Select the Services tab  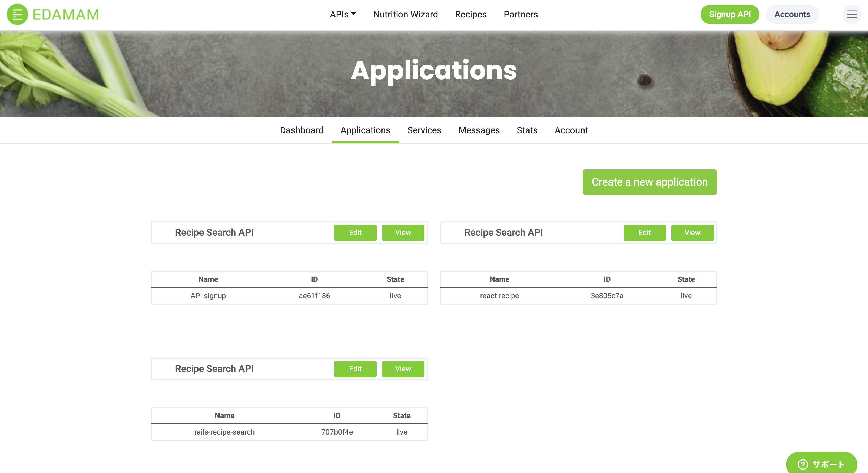point(424,130)
